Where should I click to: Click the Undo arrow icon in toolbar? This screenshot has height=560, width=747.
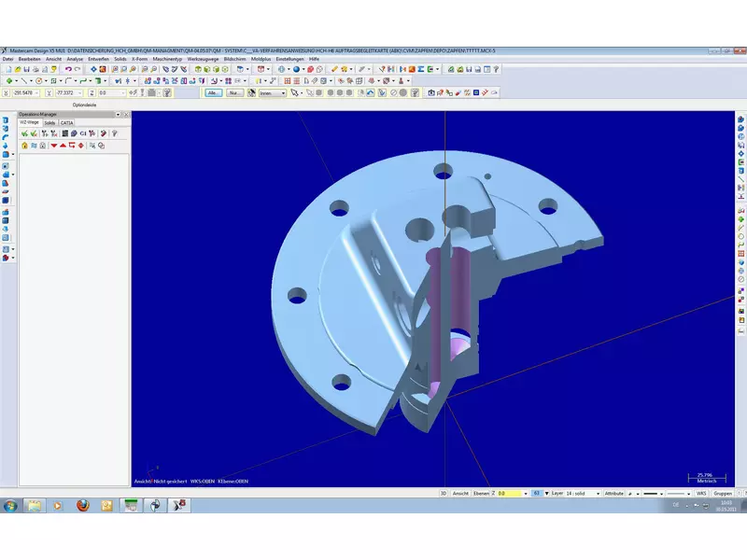tap(68, 69)
